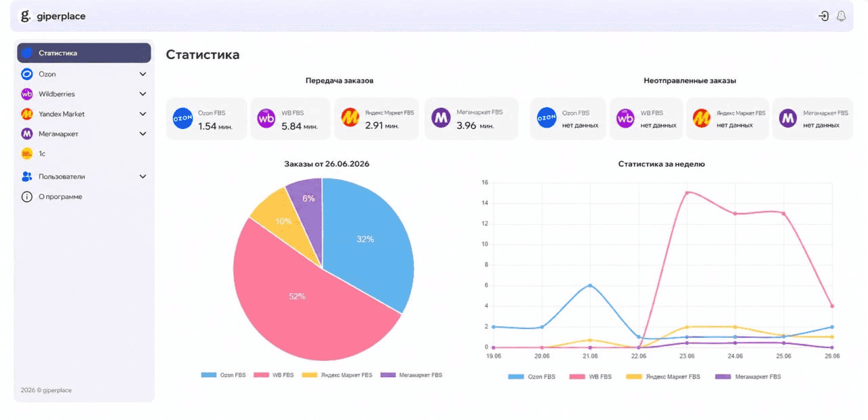Viewport: 868px width, 420px height.
Task: Expand the Пользователи sidebar chevron
Action: [x=143, y=176]
